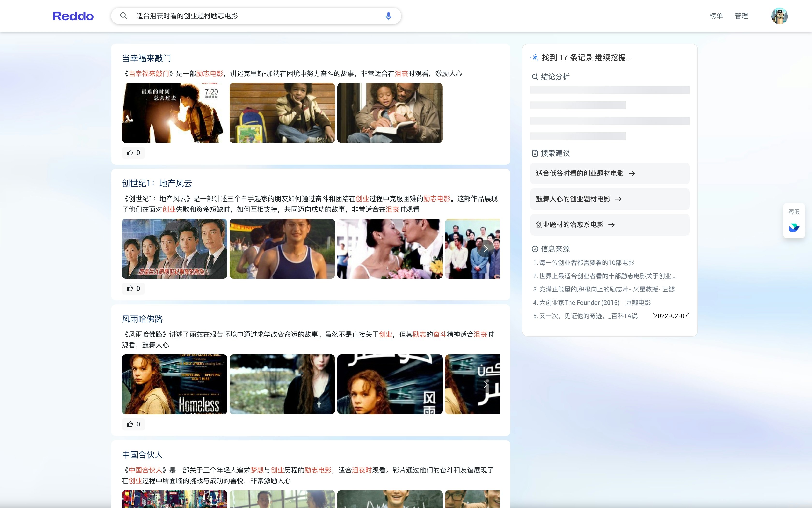The height and width of the screenshot is (508, 812).
Task: Open the user avatar menu
Action: (x=779, y=16)
